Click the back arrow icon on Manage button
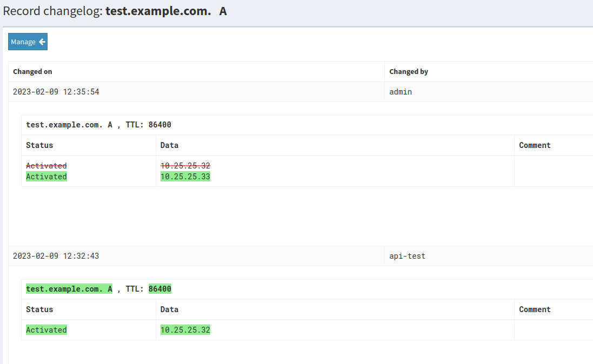The width and height of the screenshot is (593, 364). 40,42
